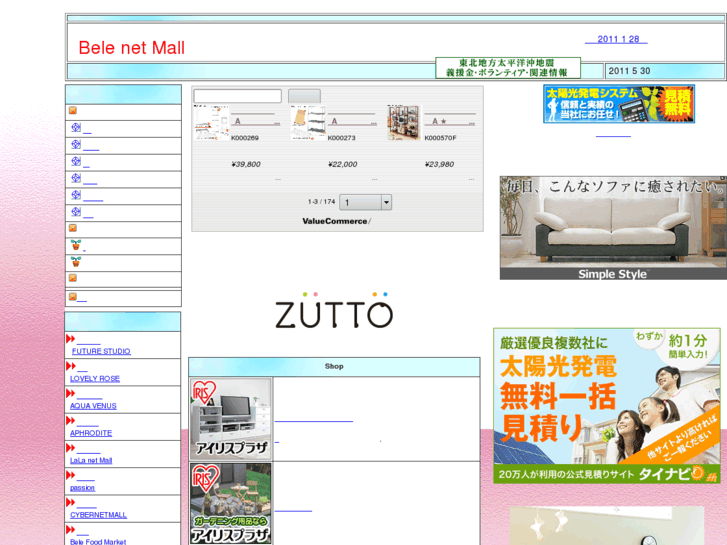
Task: Click the ZUTTO logo
Action: coord(334,311)
